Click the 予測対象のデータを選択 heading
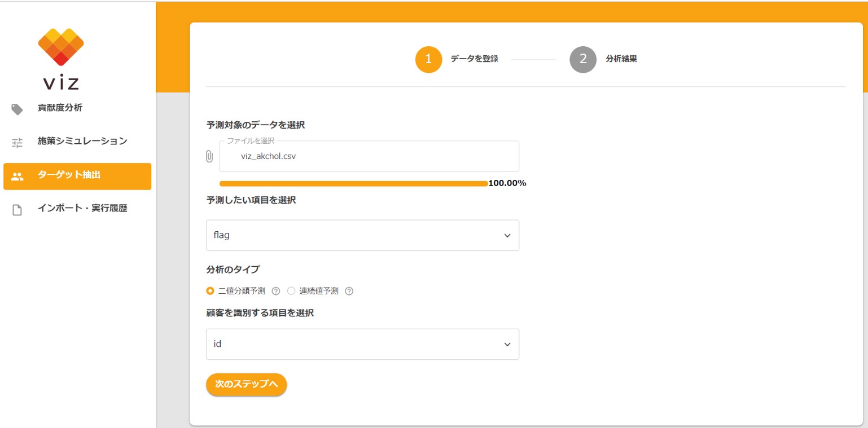This screenshot has width=868, height=428. coord(256,125)
